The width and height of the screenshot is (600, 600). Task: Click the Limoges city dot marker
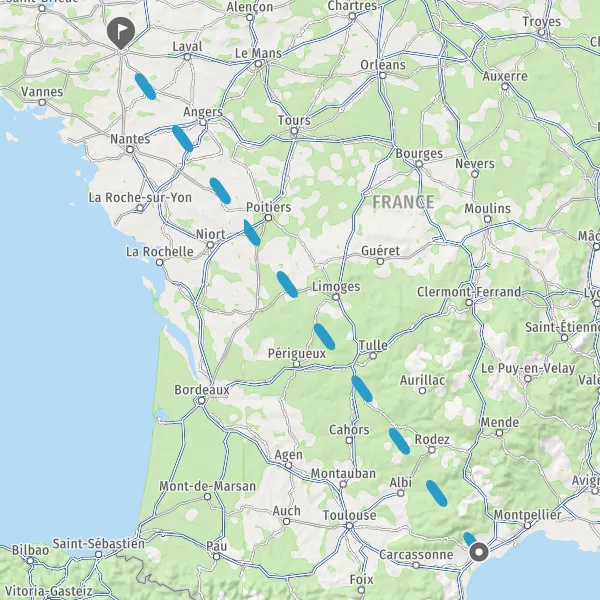(336, 297)
